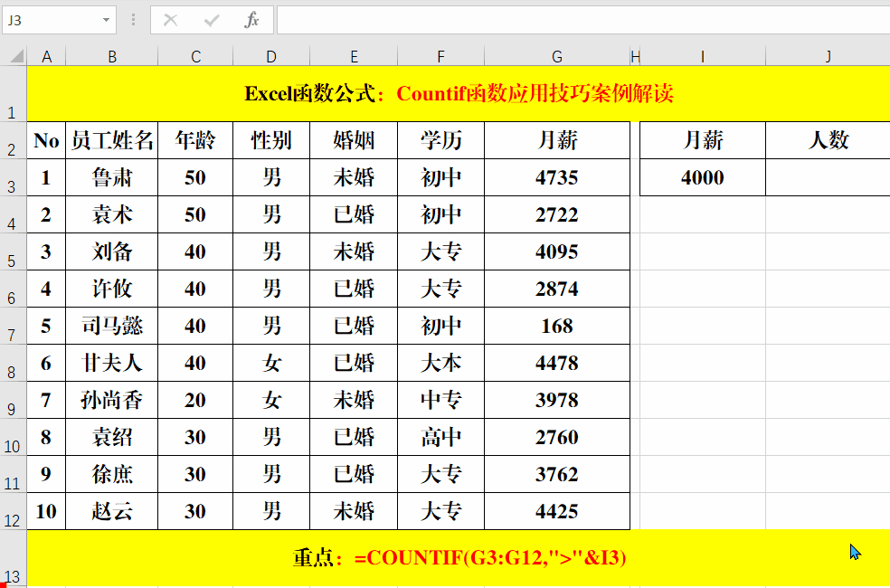Click the formula bar input area
The width and height of the screenshot is (890, 588).
coord(583,21)
